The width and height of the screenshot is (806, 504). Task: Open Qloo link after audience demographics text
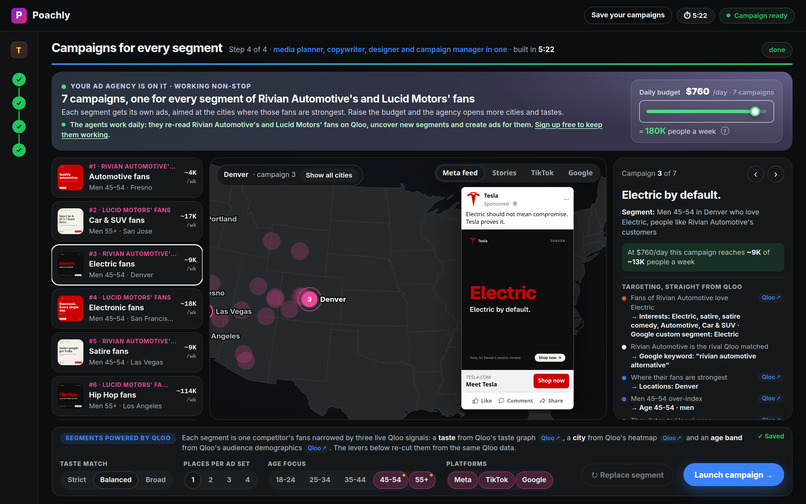coord(317,448)
